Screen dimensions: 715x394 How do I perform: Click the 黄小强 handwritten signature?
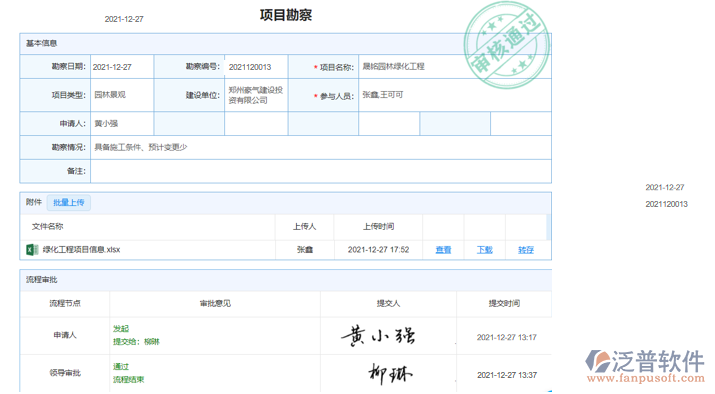coord(378,337)
